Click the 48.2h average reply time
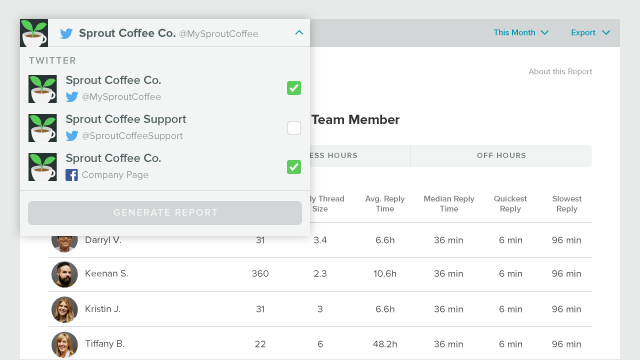This screenshot has width=640, height=360. 384,344
